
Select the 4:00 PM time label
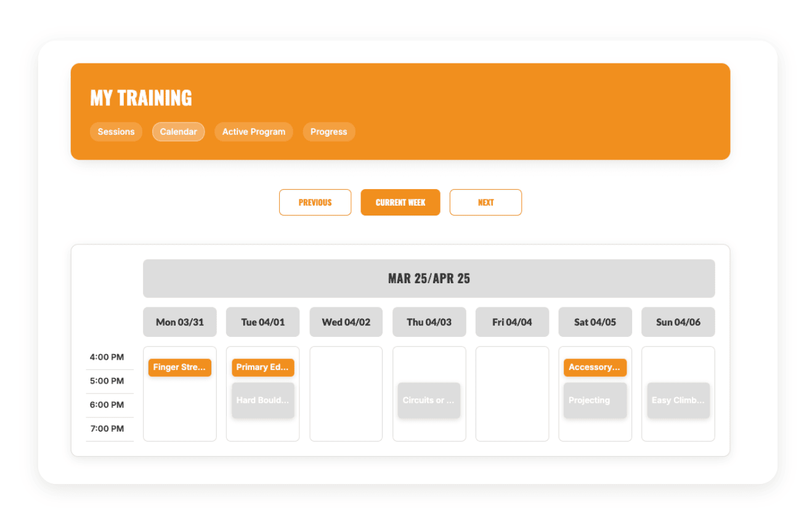pos(107,357)
